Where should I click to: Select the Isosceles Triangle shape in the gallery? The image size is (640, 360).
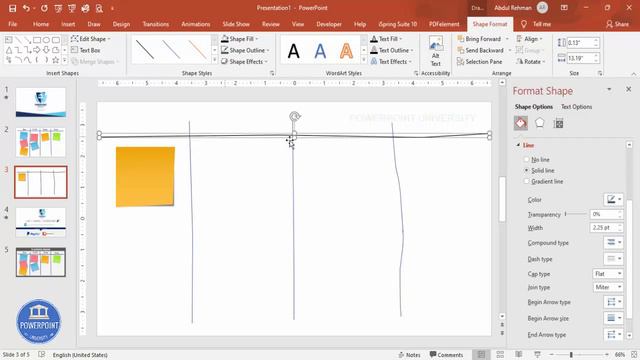coord(9,50)
